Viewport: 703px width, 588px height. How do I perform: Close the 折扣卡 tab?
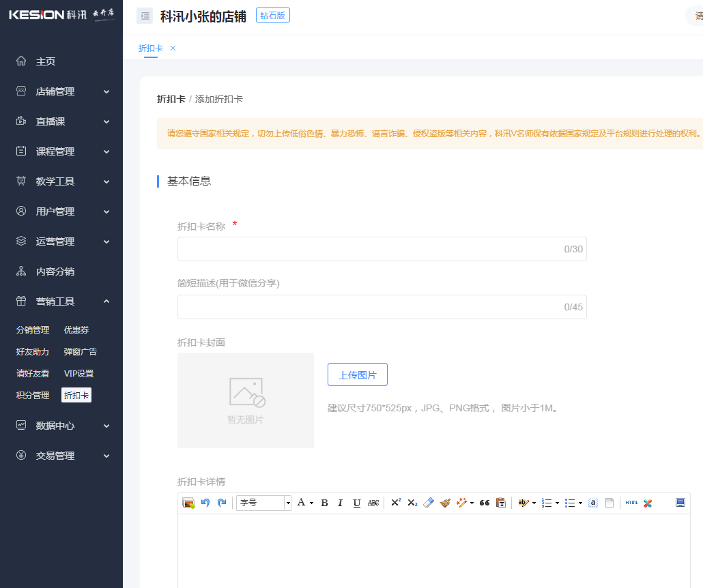tap(173, 48)
